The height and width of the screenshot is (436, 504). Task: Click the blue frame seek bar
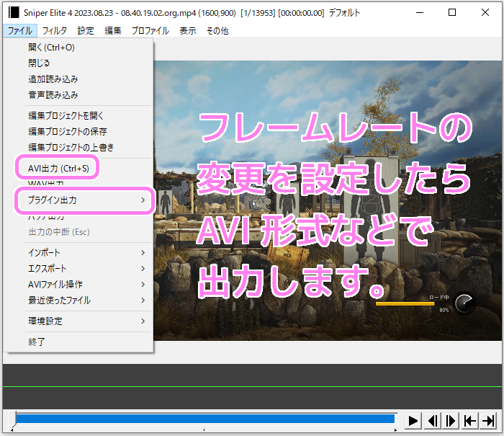click(x=205, y=419)
